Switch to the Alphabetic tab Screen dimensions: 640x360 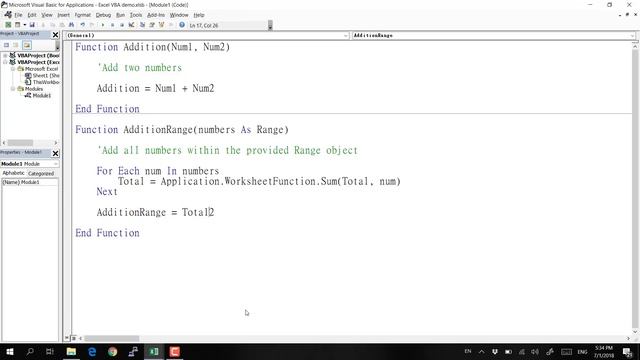tap(13, 173)
